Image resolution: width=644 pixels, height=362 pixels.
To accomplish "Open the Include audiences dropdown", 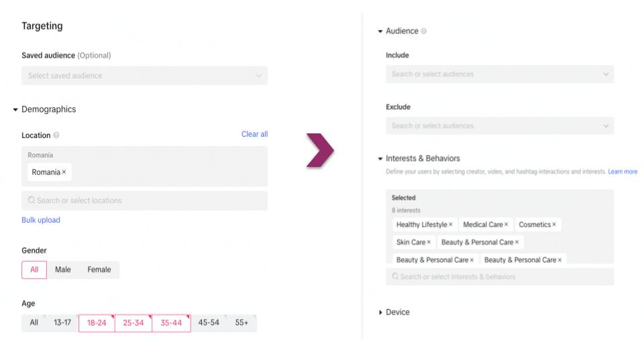I will (x=499, y=74).
